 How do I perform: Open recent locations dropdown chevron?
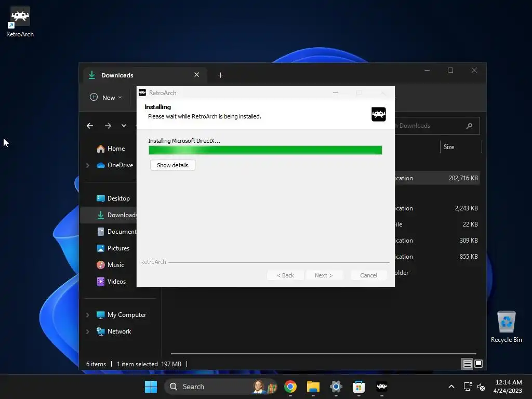[124, 126]
